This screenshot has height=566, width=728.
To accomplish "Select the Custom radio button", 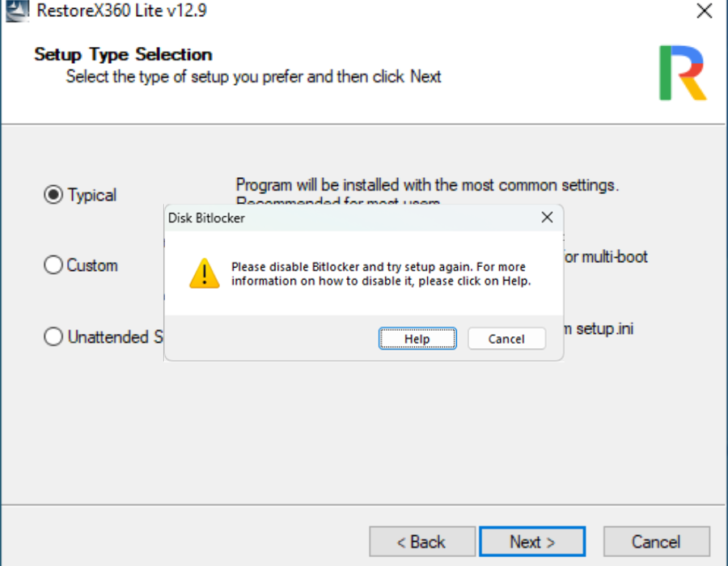I will click(x=53, y=265).
